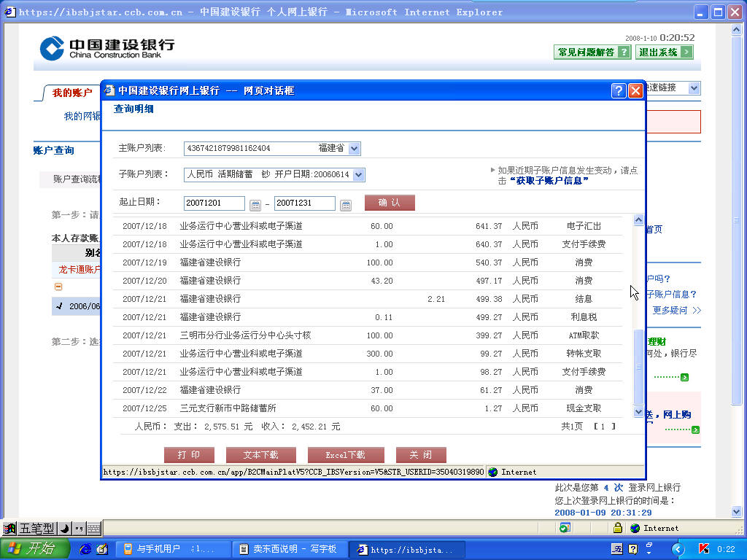Click the status bar popup-blocker icon
Viewport: 747px width, 560px height.
(565, 528)
